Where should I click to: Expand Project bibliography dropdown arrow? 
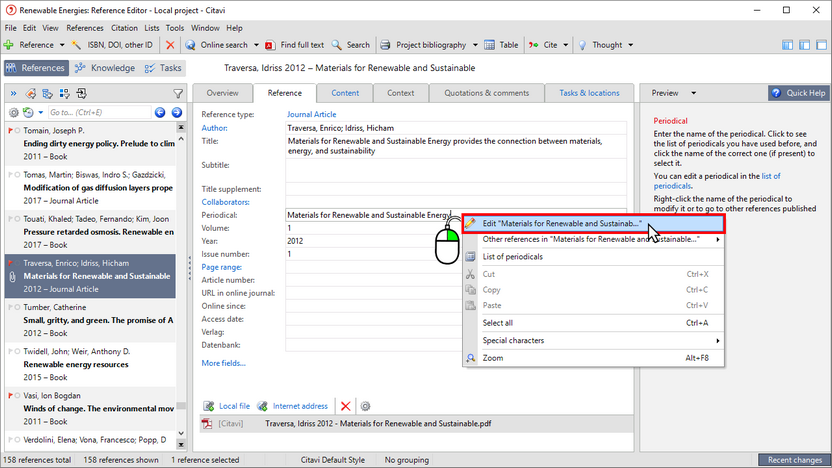point(475,45)
